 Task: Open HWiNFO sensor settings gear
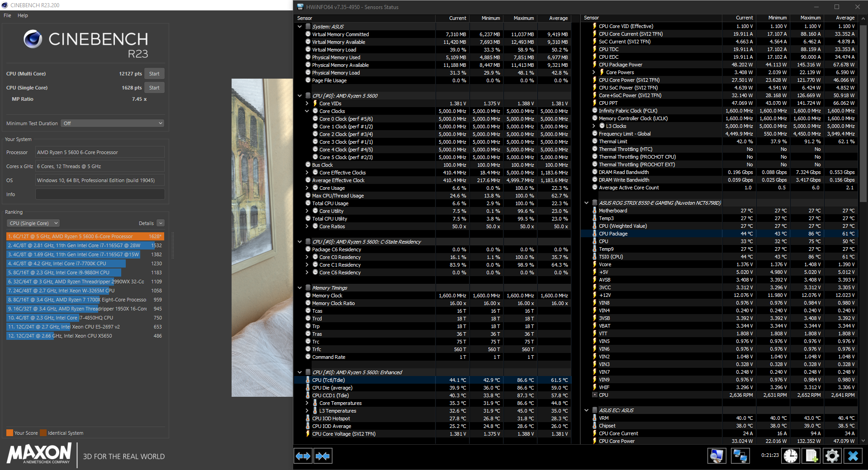[832, 456]
